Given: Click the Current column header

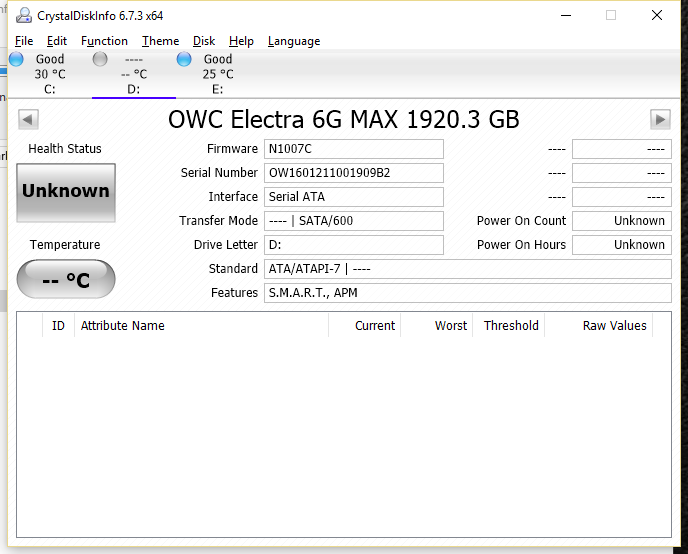Looking at the screenshot, I should coord(365,325).
